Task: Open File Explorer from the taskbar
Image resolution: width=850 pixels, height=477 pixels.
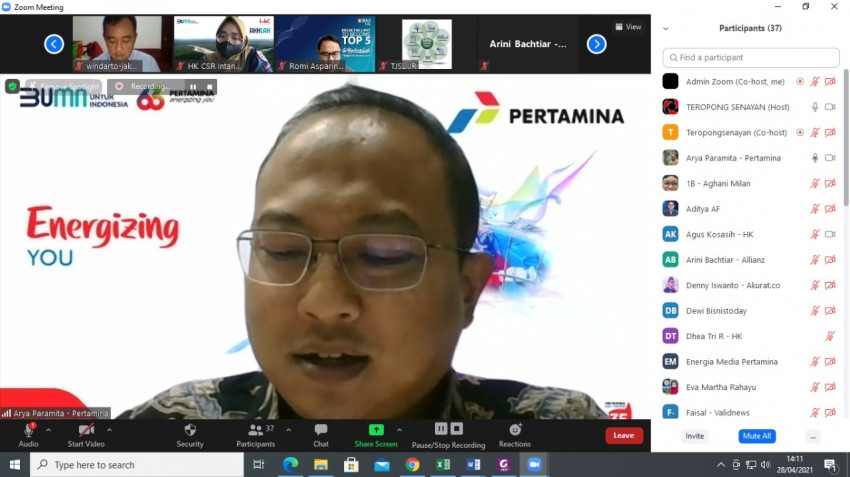Action: [321, 465]
